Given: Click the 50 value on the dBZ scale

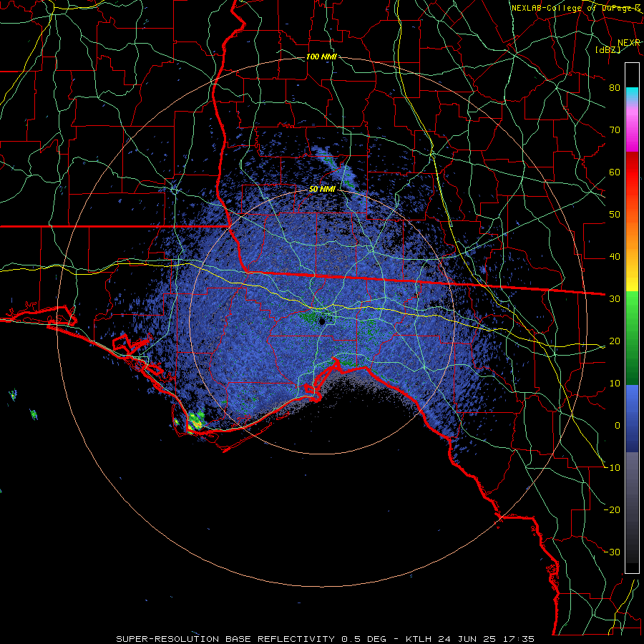Looking at the screenshot, I should (x=615, y=215).
